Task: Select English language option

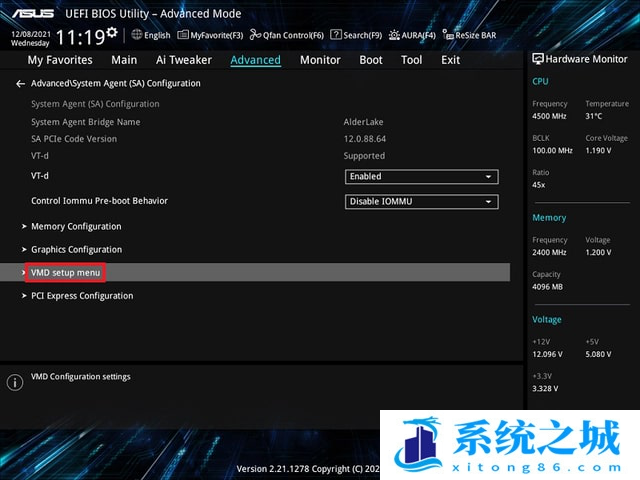Action: (x=157, y=36)
